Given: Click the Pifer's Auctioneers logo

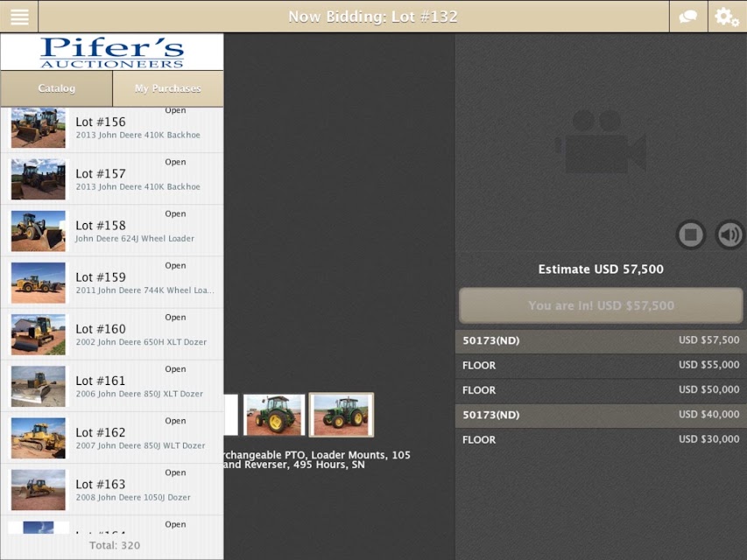Looking at the screenshot, I should (x=112, y=52).
